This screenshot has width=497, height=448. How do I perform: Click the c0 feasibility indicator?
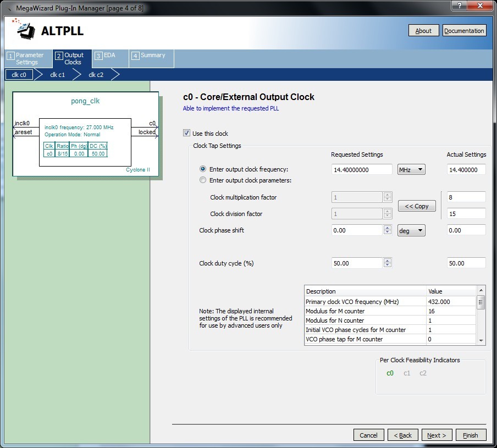(390, 373)
